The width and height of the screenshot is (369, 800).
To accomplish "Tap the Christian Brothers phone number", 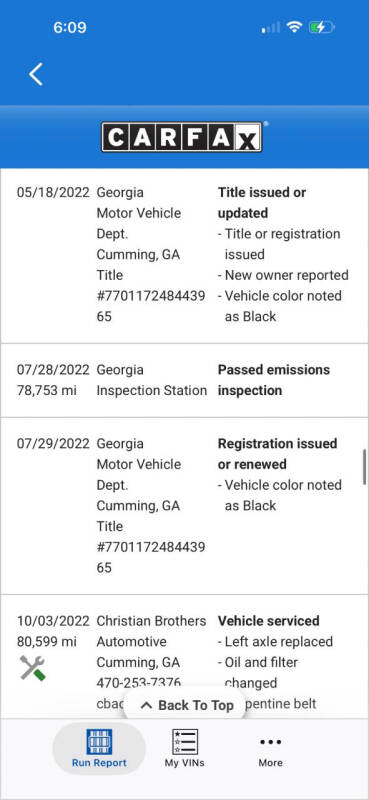I will point(139,682).
